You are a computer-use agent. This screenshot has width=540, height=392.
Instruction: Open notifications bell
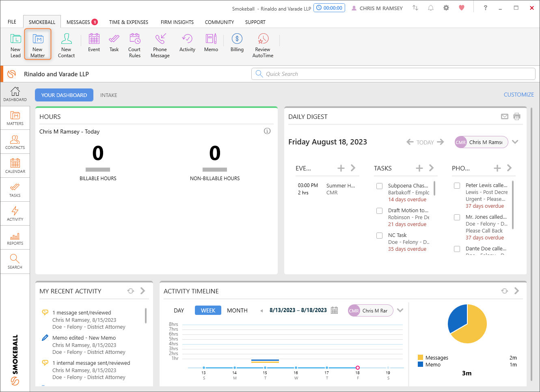(431, 8)
